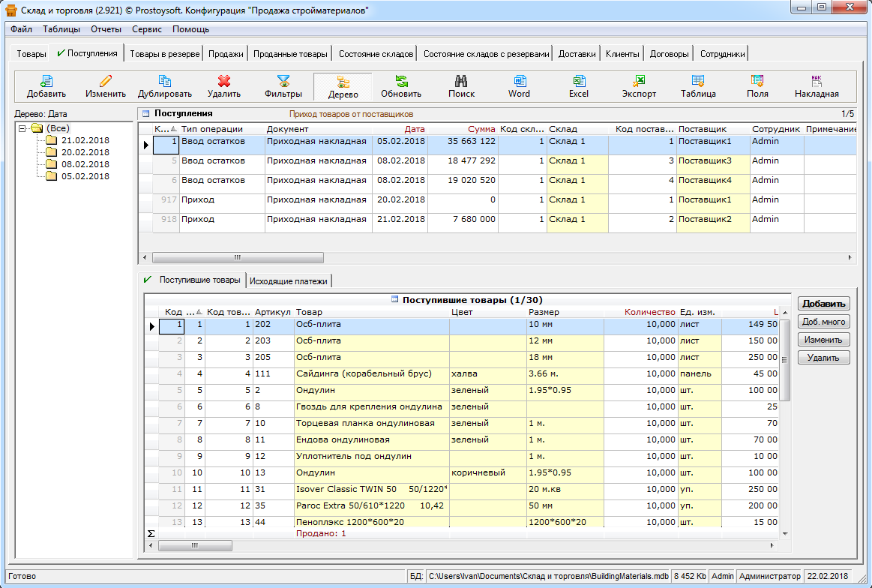Click the side Удалить button
This screenshot has width=872, height=588.
point(823,358)
